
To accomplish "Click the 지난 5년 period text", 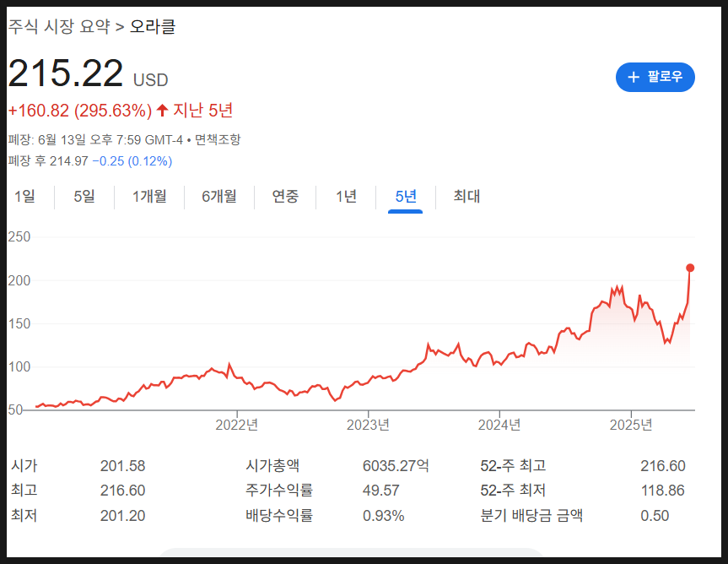I will point(203,111).
